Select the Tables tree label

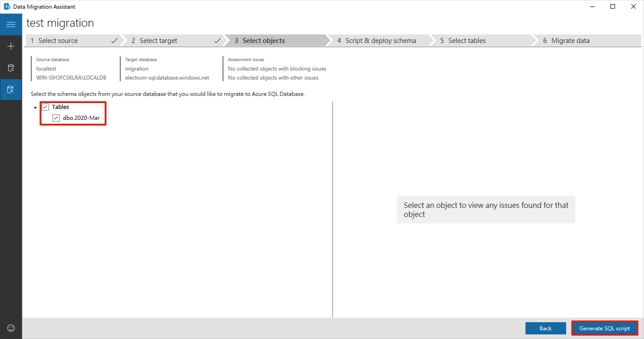point(61,107)
